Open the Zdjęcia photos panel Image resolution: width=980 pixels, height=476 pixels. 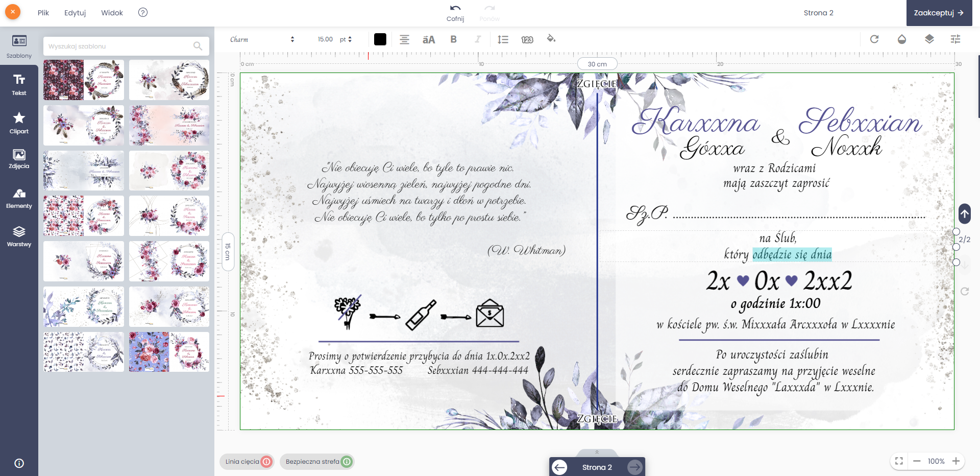[19, 159]
